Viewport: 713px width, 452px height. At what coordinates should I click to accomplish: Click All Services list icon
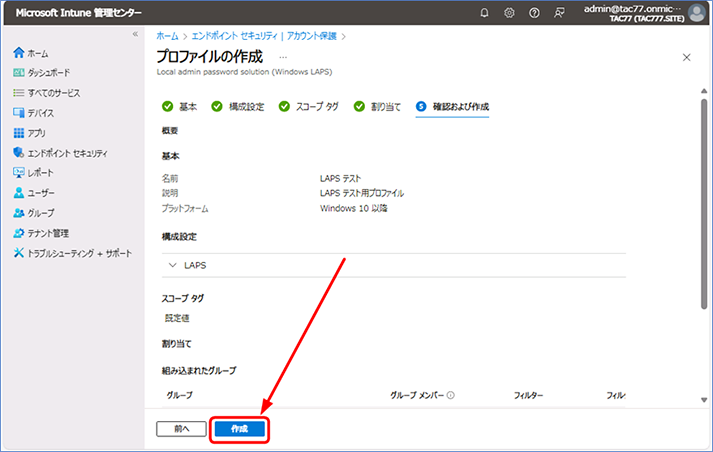(19, 93)
